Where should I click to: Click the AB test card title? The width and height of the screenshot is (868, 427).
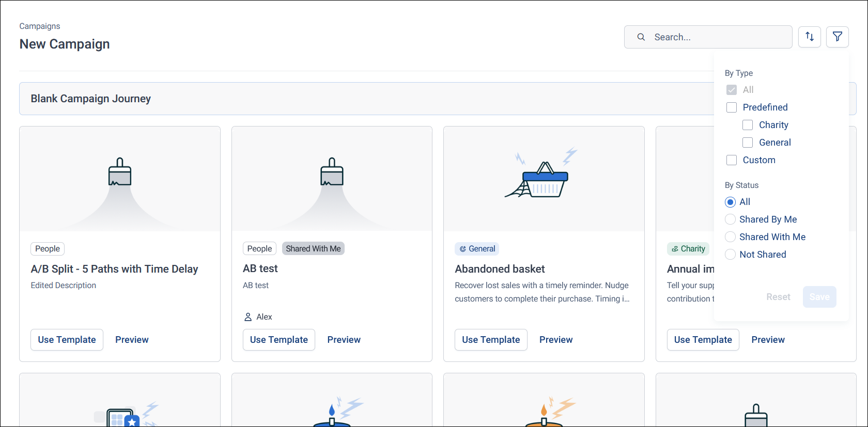(x=260, y=268)
